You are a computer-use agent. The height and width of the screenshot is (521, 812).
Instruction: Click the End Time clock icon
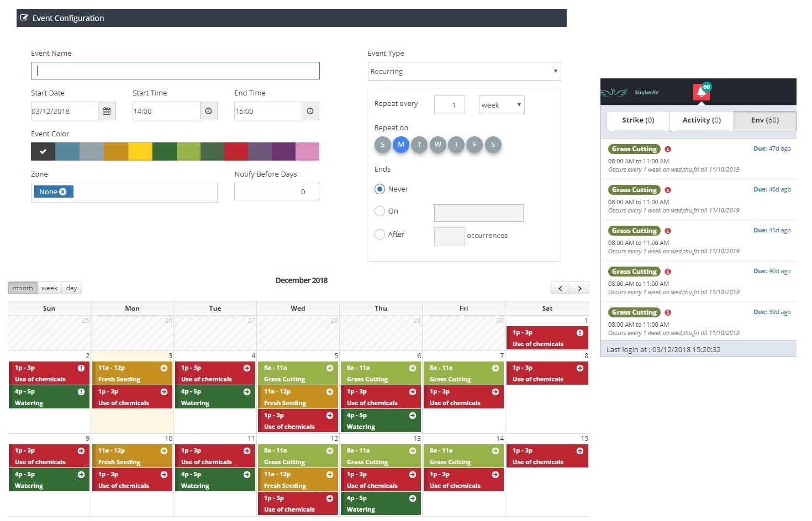click(310, 111)
